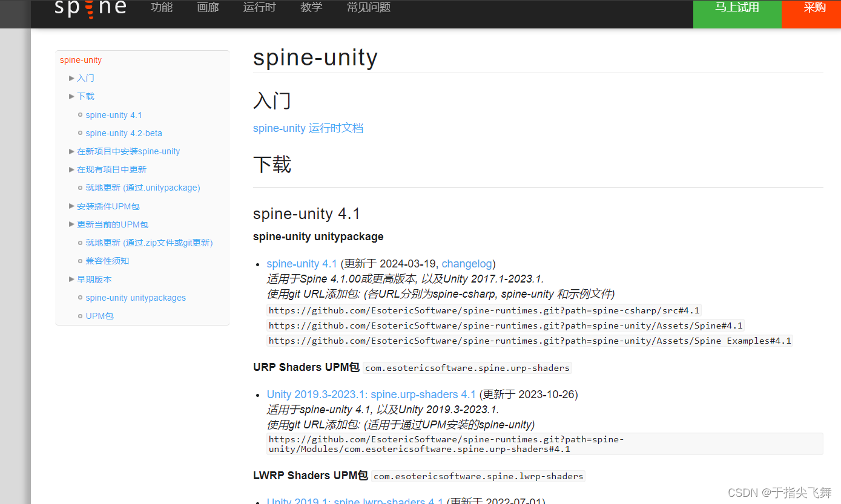Click the orange 采购 button
Viewport: 841px width, 504px height.
pyautogui.click(x=811, y=13)
